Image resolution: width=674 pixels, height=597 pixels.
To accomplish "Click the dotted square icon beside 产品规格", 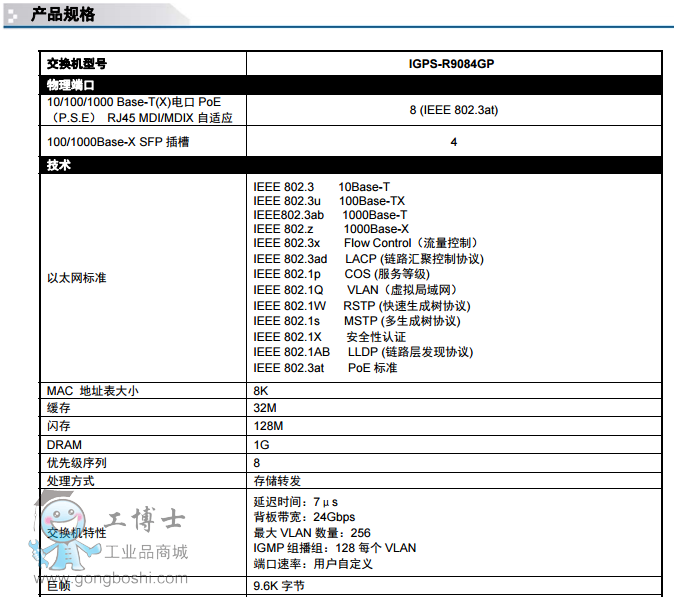I will click(14, 14).
